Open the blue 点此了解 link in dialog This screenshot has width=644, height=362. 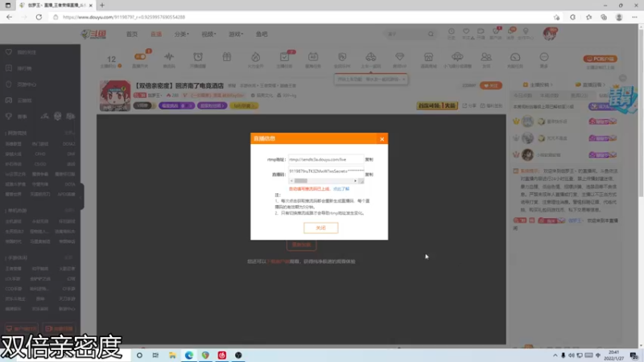tap(341, 189)
